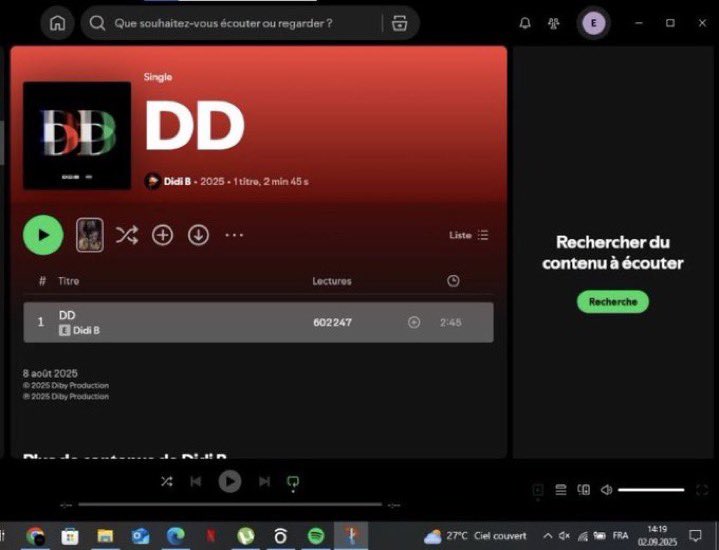Open the Didi B link in track row
This screenshot has height=550, width=719.
pos(86,330)
